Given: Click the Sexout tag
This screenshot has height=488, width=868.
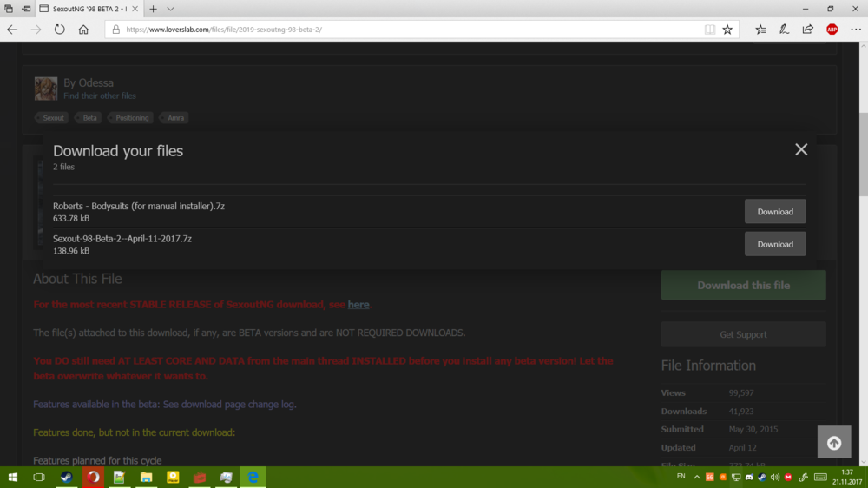Looking at the screenshot, I should pos(53,118).
